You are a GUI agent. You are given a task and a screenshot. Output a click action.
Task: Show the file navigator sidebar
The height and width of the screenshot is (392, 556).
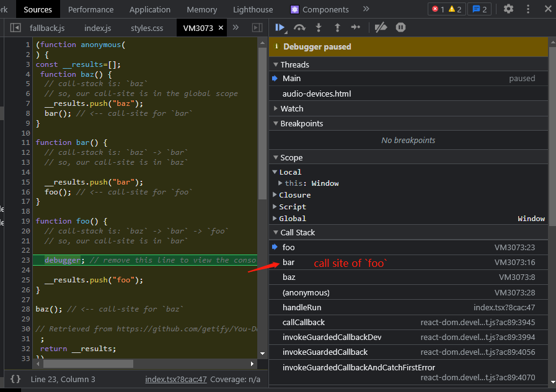click(x=15, y=28)
